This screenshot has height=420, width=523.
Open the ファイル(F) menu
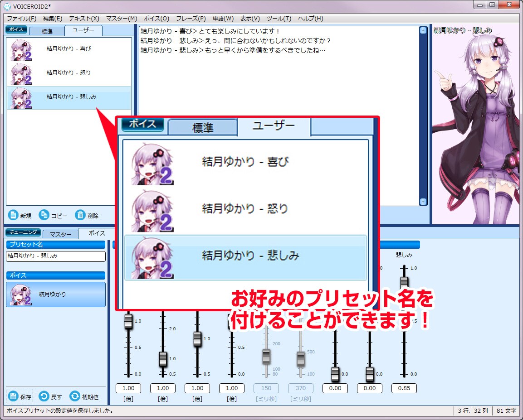point(22,18)
